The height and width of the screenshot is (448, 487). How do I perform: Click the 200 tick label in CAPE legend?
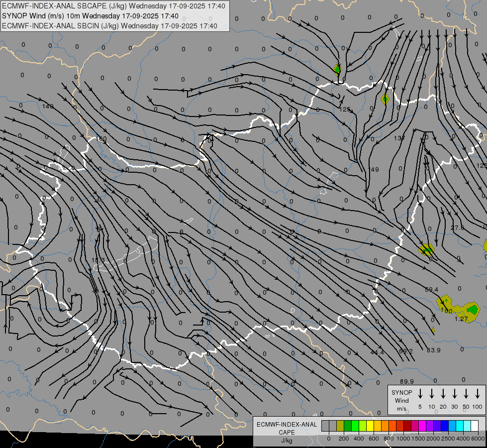344,439
